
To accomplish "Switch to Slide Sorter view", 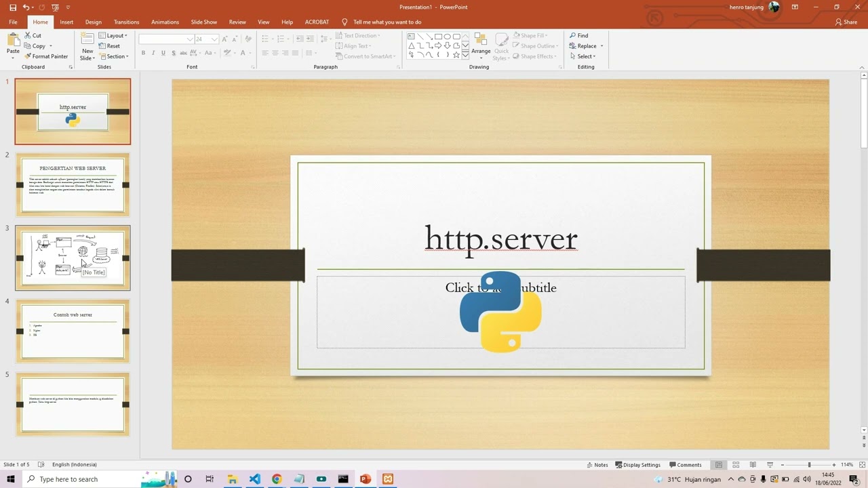I will 736,465.
